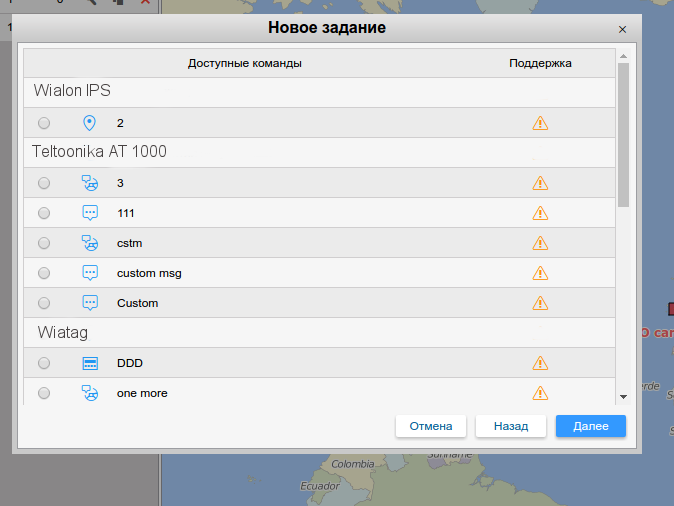Click the icon next to one more
674x506 pixels.
(90, 393)
